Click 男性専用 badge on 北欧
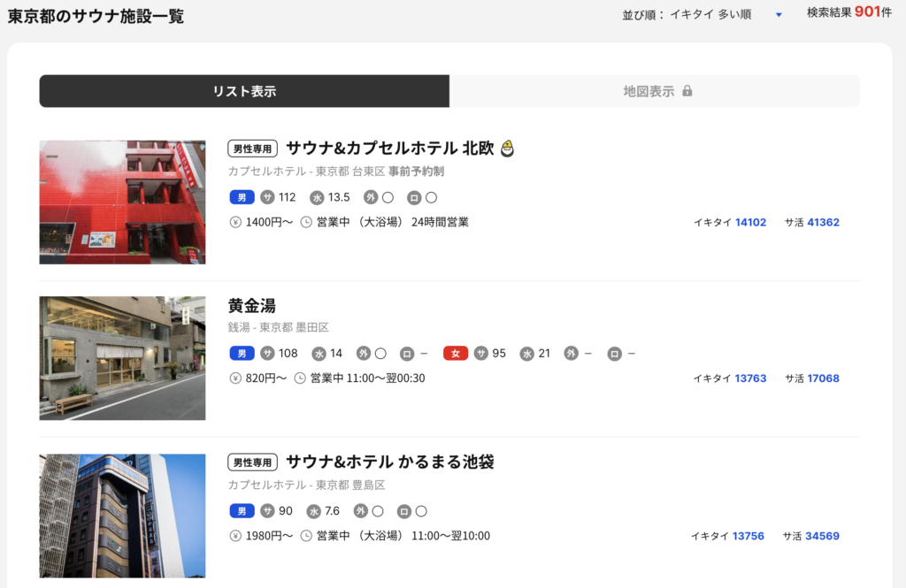Image resolution: width=906 pixels, height=588 pixels. 252,149
